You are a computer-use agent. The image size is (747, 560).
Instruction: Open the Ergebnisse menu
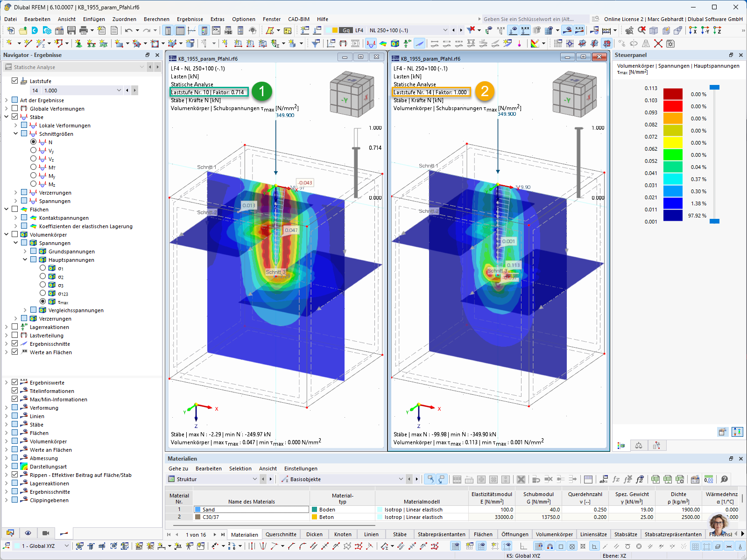(x=190, y=19)
